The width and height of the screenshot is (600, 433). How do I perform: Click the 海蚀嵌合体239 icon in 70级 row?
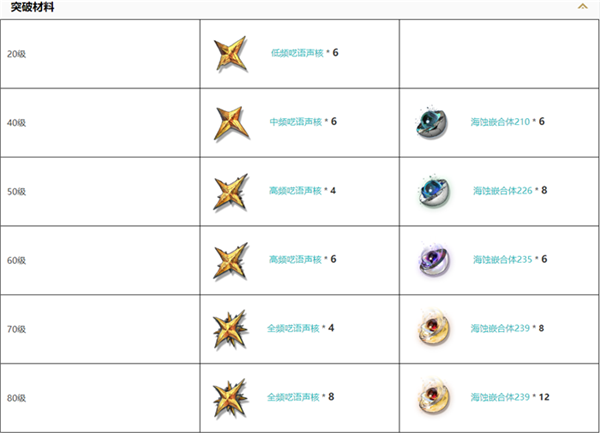click(x=430, y=328)
